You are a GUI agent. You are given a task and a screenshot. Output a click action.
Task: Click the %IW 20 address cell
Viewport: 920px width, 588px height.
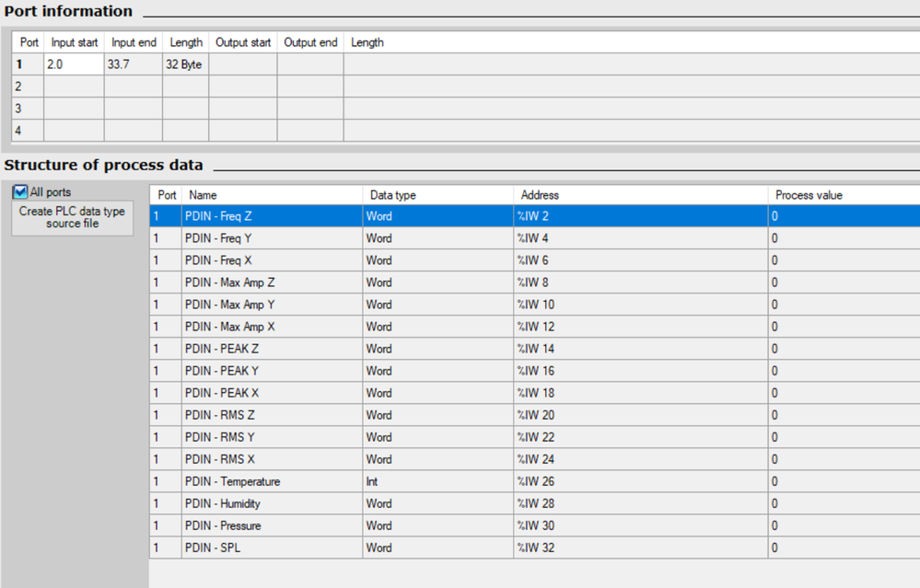click(641, 415)
